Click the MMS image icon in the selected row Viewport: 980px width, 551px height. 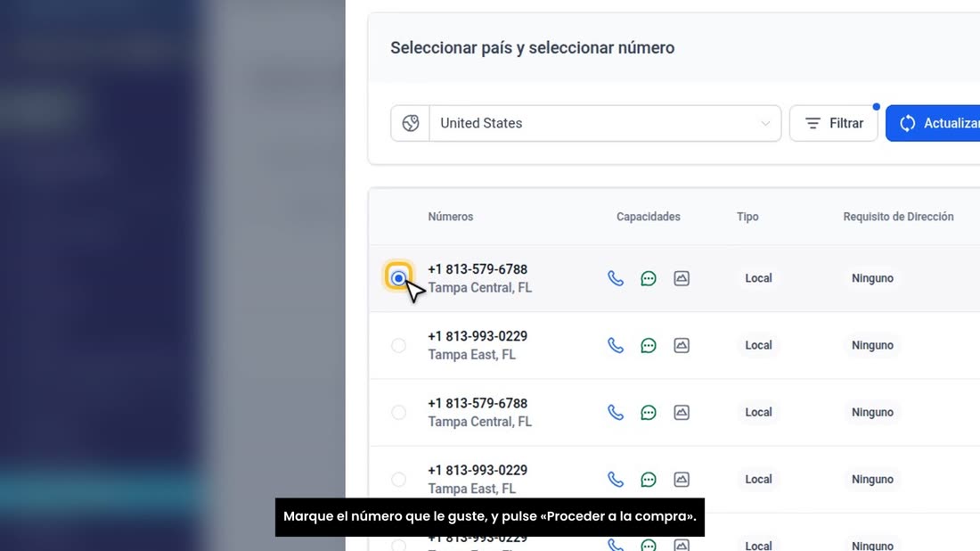tap(682, 278)
